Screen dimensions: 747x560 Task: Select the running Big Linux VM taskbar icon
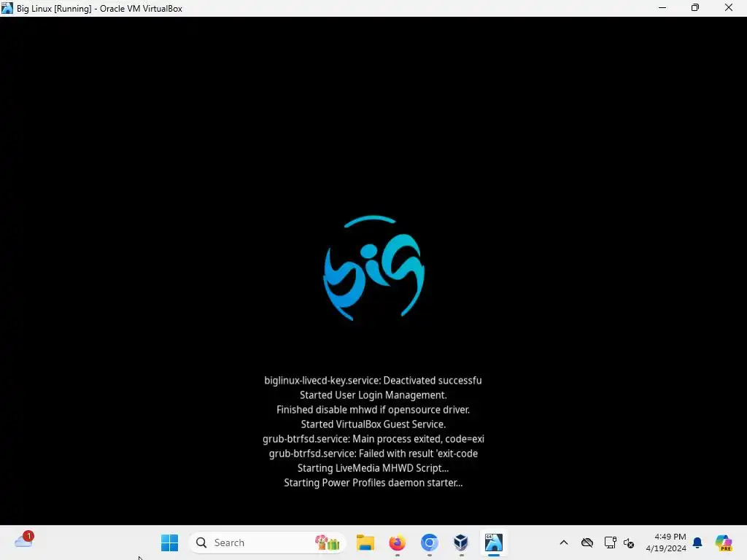pyautogui.click(x=494, y=542)
